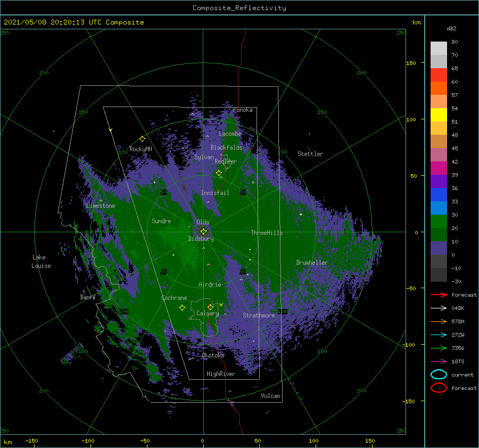The image size is (479, 448).
Task: Select the 54 dBZ yellow color swatch
Action: point(439,115)
